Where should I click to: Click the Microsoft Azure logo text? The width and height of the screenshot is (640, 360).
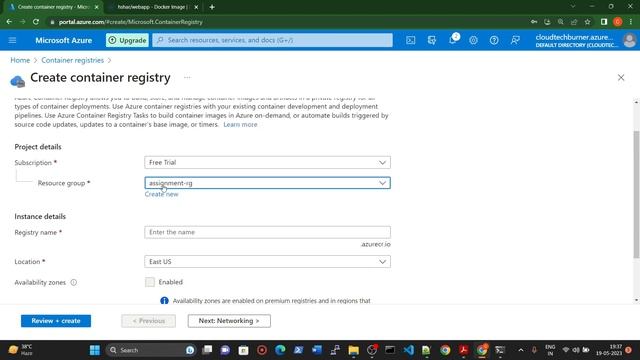(64, 40)
